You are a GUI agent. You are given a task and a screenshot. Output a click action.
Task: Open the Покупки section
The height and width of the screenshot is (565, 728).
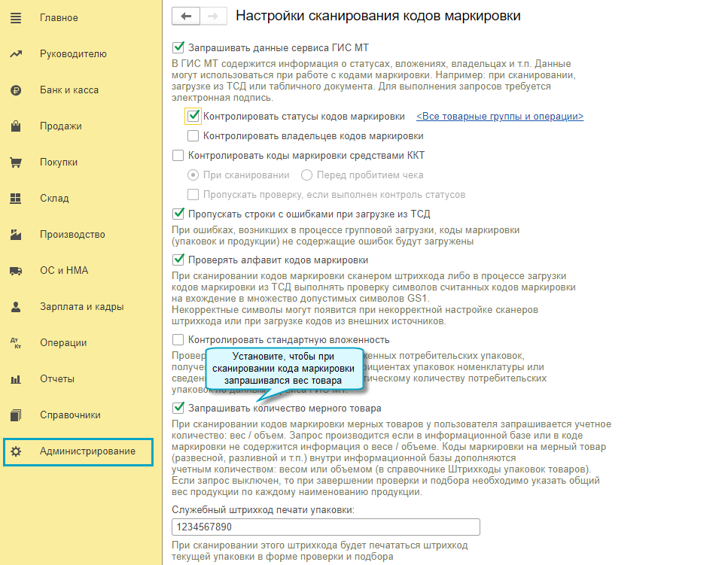click(x=59, y=163)
